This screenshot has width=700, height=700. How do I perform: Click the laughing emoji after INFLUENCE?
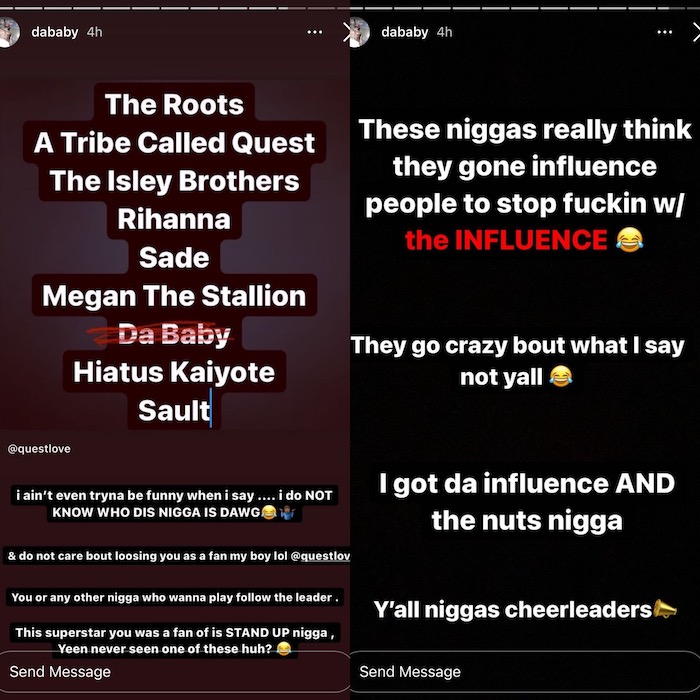pos(629,239)
